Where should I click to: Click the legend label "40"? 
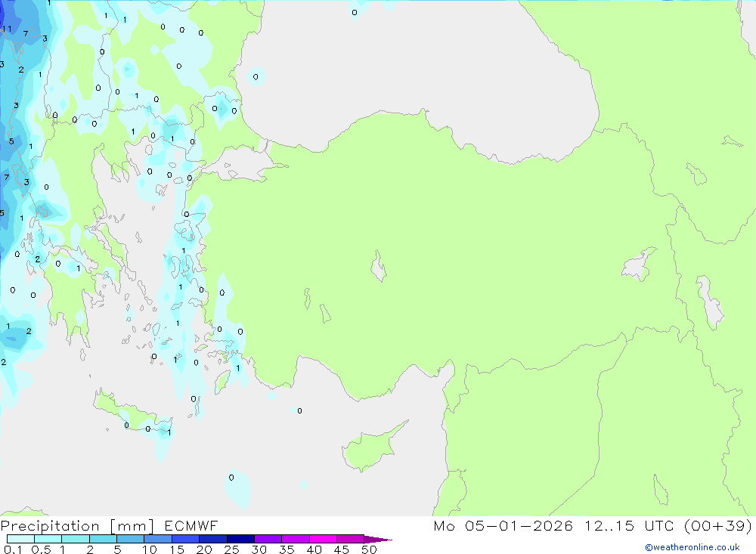[314, 549]
